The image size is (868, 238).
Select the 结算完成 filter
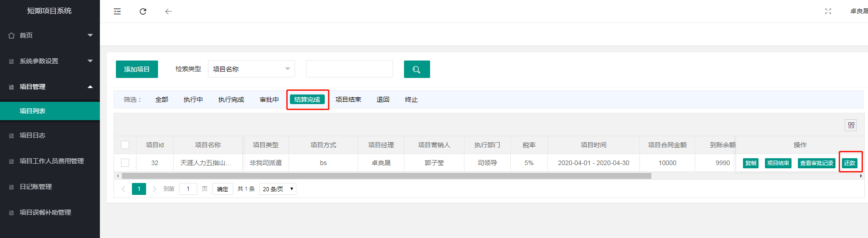coord(307,100)
